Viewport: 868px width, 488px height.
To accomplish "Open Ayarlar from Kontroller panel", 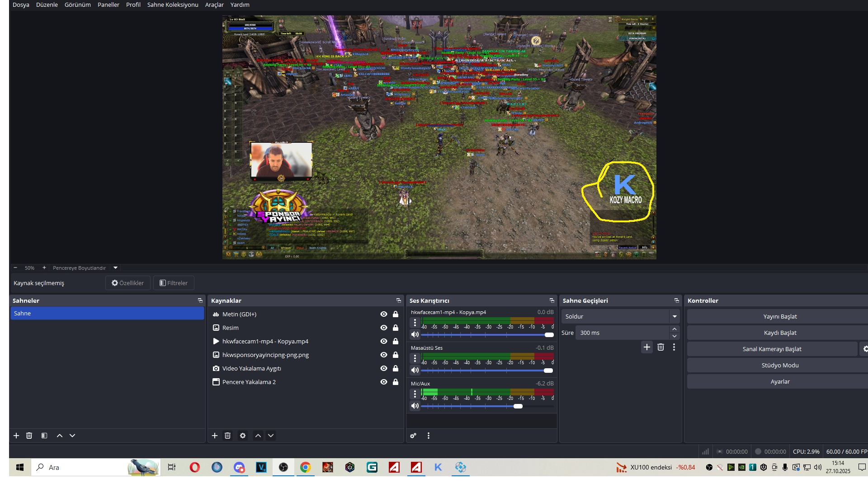I will pyautogui.click(x=780, y=381).
